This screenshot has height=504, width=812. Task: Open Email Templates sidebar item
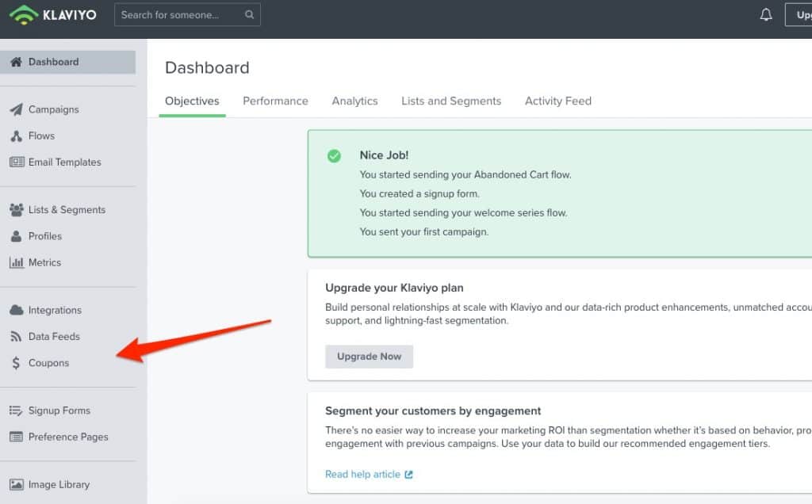(65, 162)
